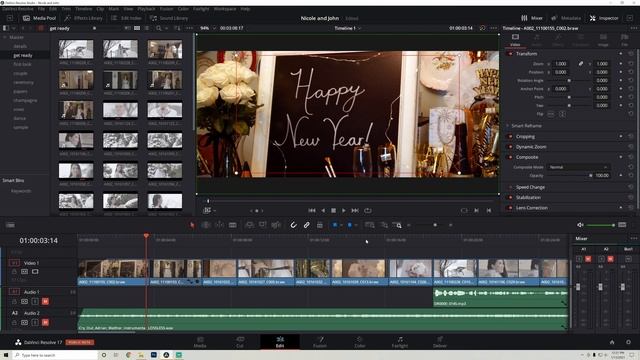This screenshot has width=640, height=360.
Task: Open the Playback menu
Action: point(146,9)
